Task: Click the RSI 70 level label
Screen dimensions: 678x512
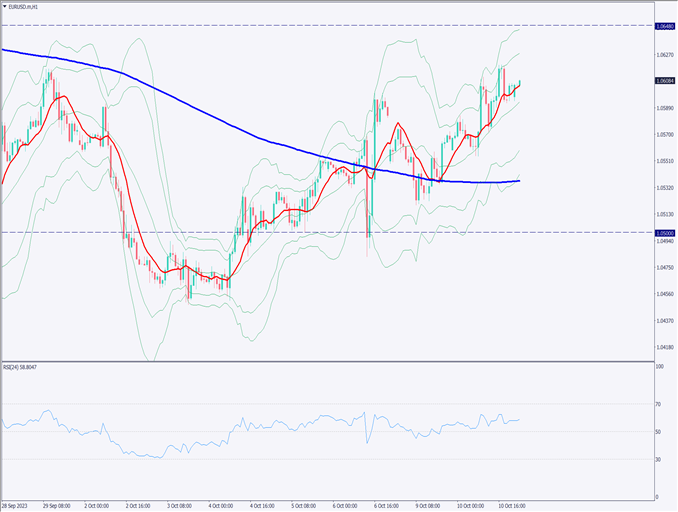Action: (x=659, y=404)
